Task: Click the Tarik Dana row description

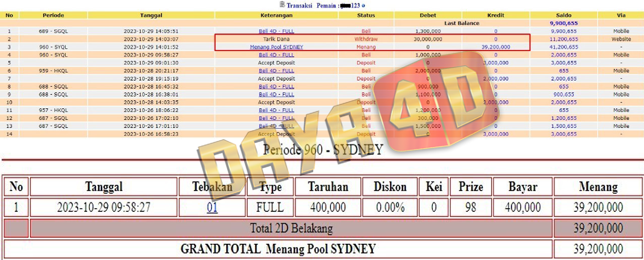Action: click(276, 39)
